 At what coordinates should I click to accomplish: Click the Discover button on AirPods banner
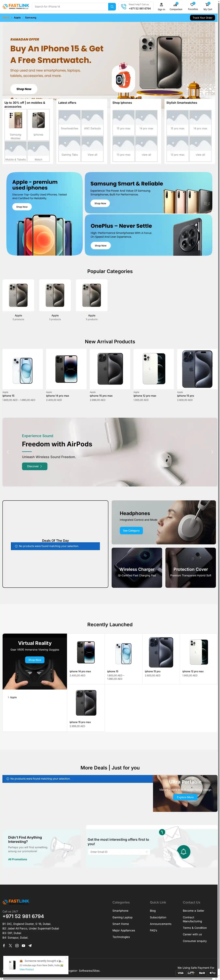35,466
